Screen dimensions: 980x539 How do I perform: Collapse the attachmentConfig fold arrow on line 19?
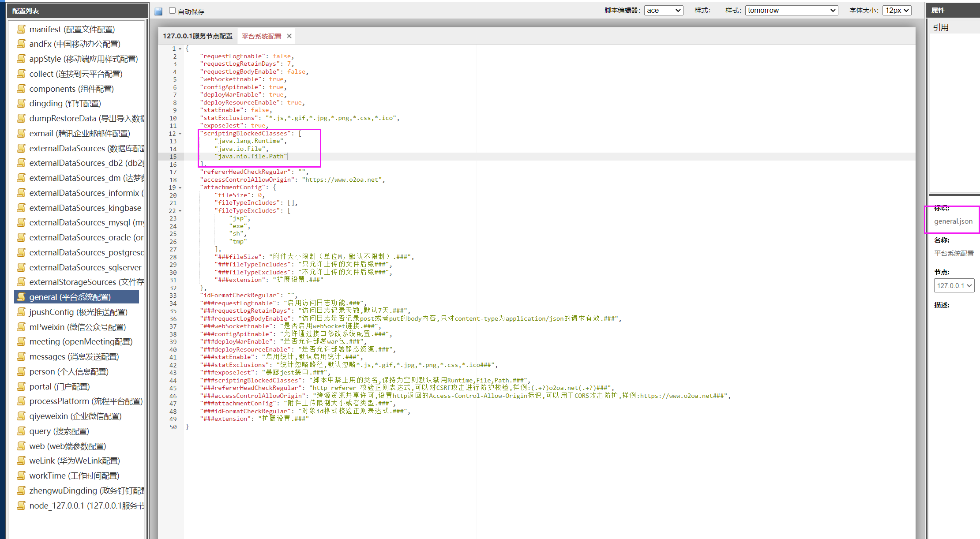point(180,188)
